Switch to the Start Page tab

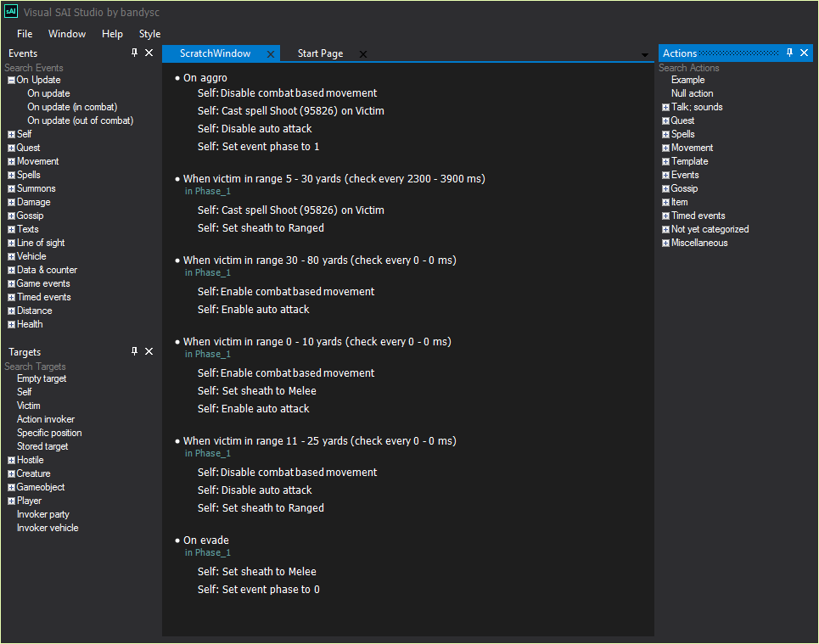(x=320, y=53)
